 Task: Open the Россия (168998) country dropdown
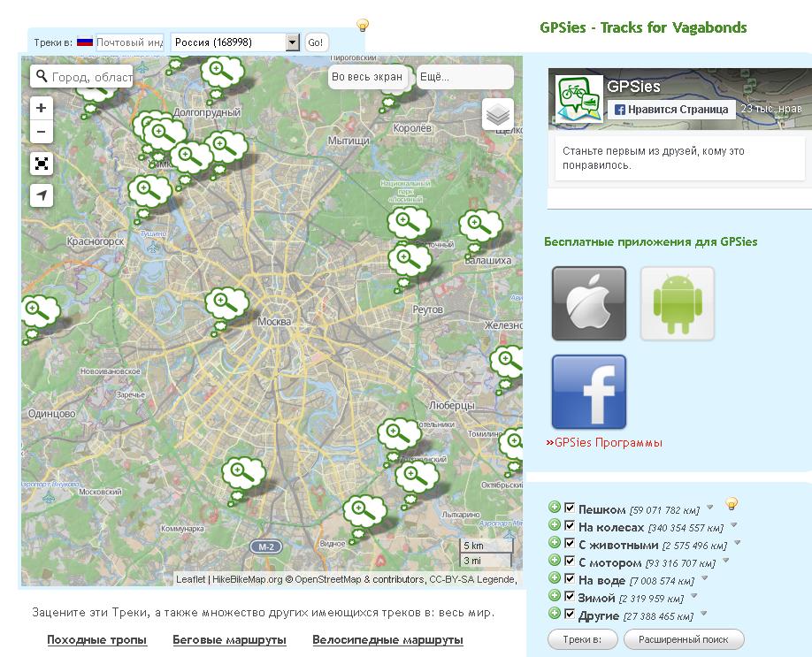coord(235,42)
